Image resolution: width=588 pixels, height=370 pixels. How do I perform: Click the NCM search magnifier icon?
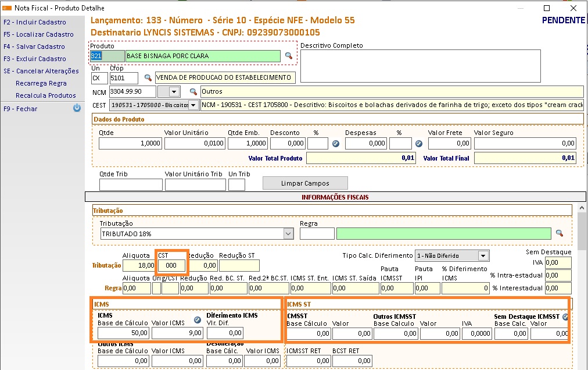pos(194,92)
